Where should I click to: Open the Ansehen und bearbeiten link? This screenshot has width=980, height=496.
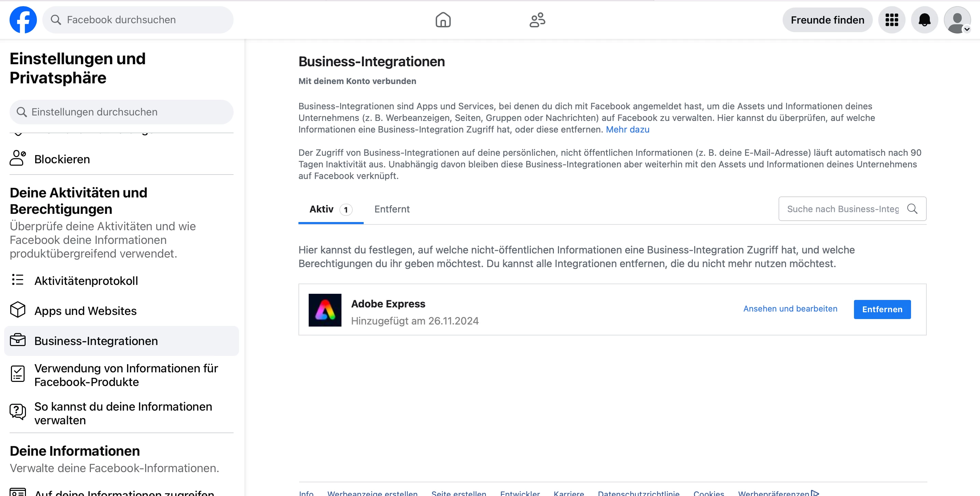(790, 309)
